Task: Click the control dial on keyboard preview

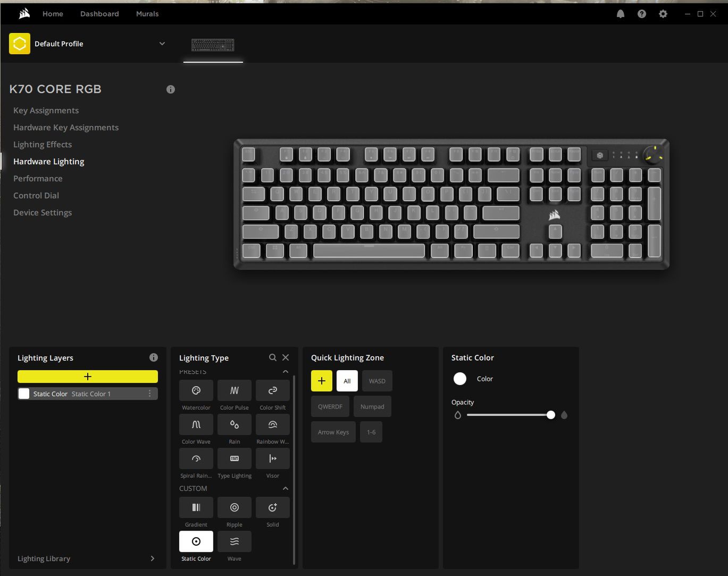Action: click(654, 155)
